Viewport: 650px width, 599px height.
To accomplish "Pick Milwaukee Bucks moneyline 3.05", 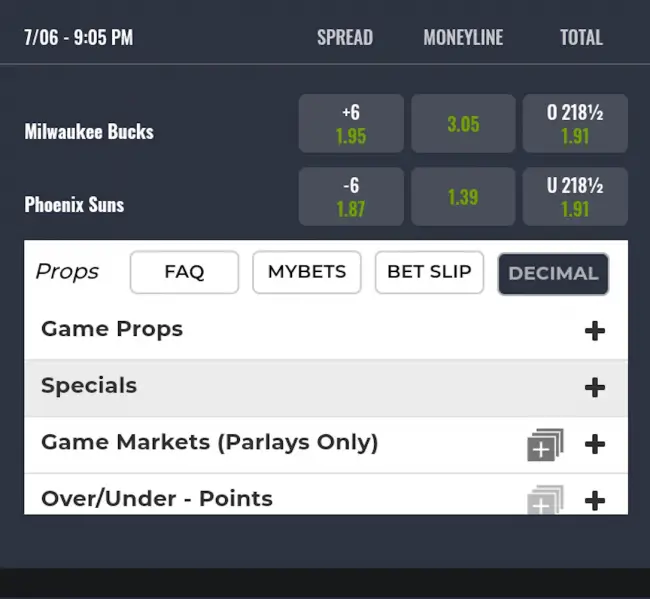I will tap(463, 124).
